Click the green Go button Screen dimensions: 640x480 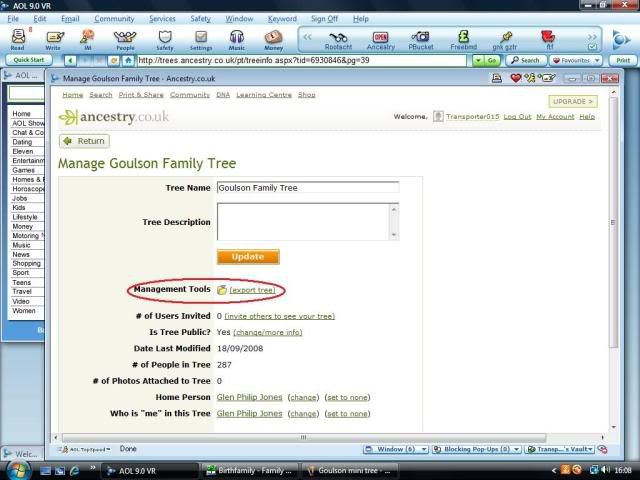coord(492,60)
